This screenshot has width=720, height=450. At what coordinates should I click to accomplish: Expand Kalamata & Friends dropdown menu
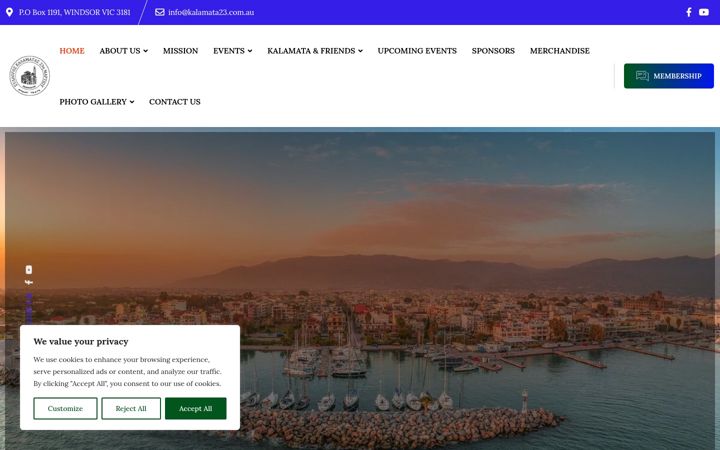[x=315, y=51]
